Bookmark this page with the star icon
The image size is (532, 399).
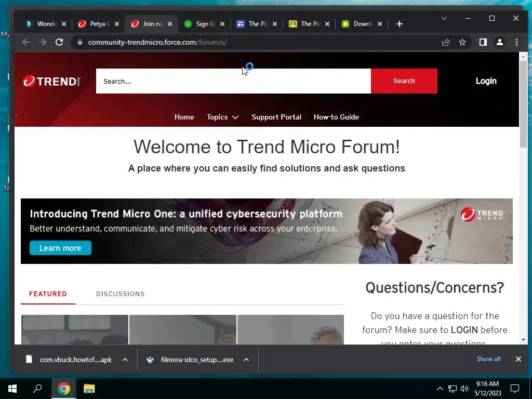[x=462, y=42]
